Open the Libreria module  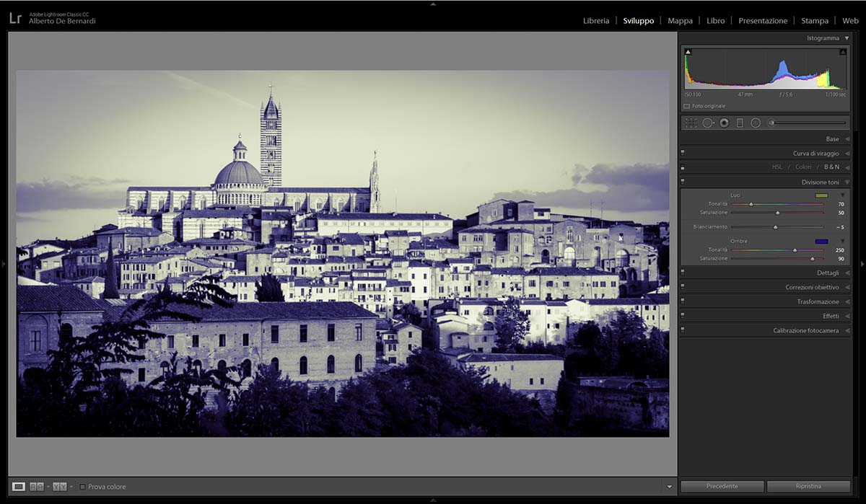(x=596, y=21)
